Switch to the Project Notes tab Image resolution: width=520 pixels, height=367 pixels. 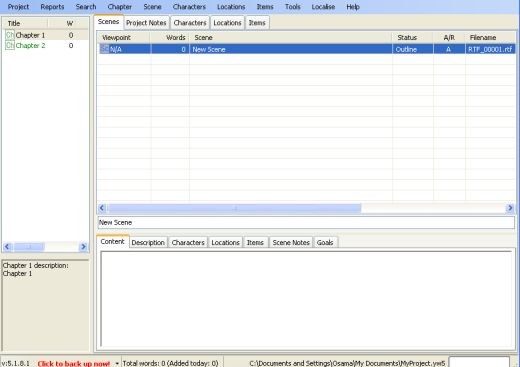coord(146,23)
